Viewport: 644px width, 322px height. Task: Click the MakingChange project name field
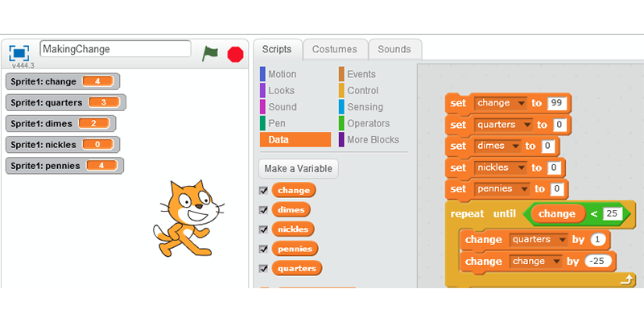pyautogui.click(x=115, y=49)
